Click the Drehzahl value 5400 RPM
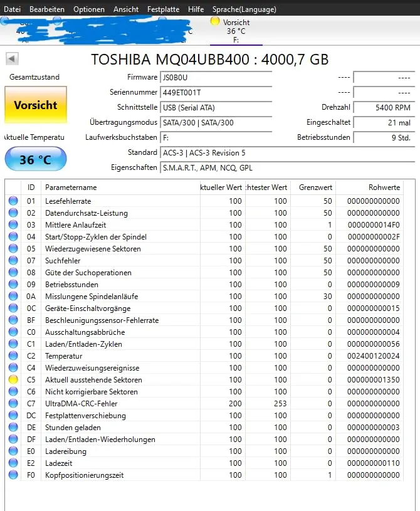The width and height of the screenshot is (420, 511). (x=384, y=108)
